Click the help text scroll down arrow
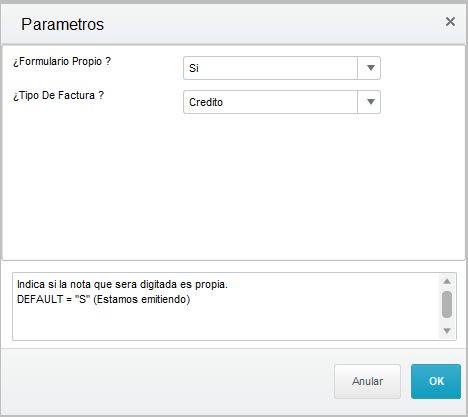468x417 pixels. [x=447, y=331]
